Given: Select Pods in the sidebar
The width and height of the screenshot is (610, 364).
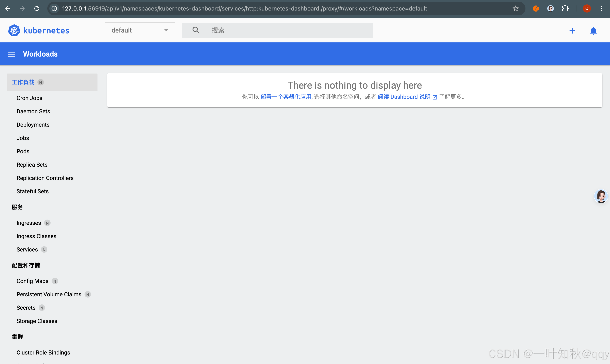Looking at the screenshot, I should (x=23, y=151).
